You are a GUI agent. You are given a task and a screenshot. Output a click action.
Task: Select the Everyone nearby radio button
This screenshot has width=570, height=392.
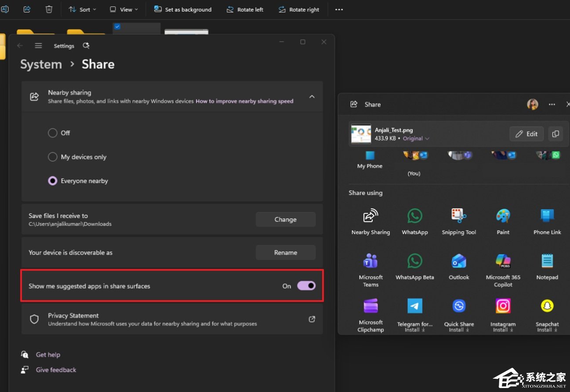click(53, 181)
